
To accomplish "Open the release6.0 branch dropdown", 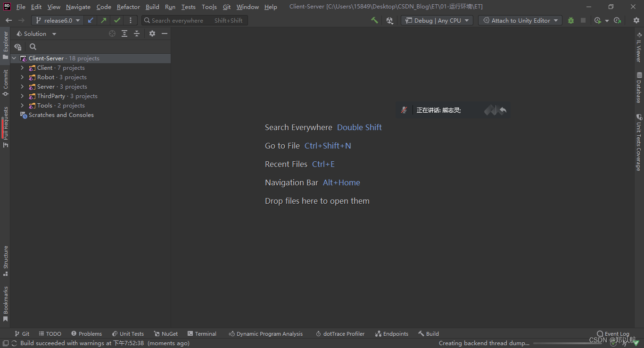I will (58, 20).
